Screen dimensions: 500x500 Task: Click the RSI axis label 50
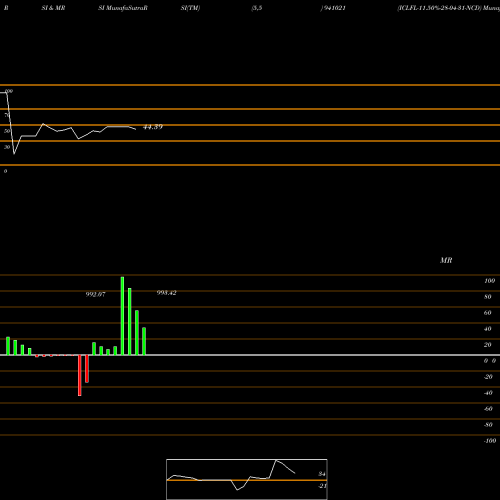7,131
